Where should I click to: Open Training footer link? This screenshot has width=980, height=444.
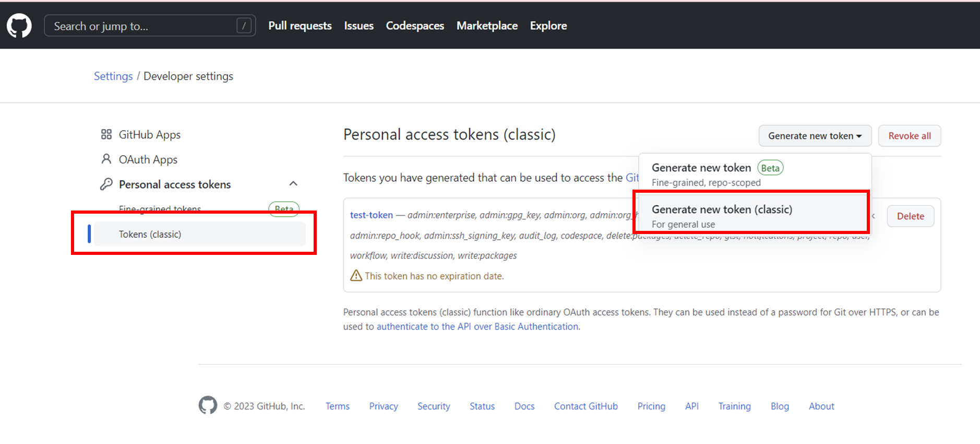click(x=734, y=406)
